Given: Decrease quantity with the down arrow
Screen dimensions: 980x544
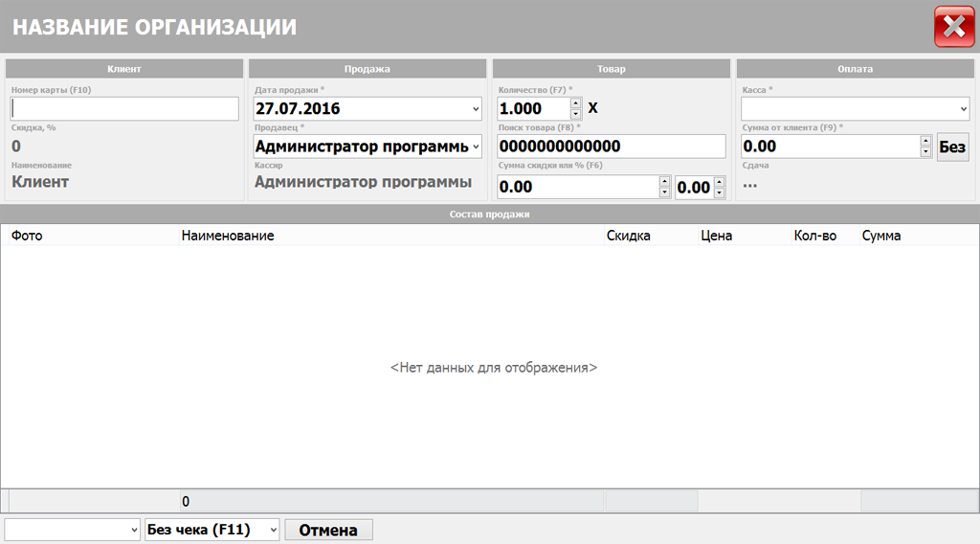Looking at the screenshot, I should 575,114.
